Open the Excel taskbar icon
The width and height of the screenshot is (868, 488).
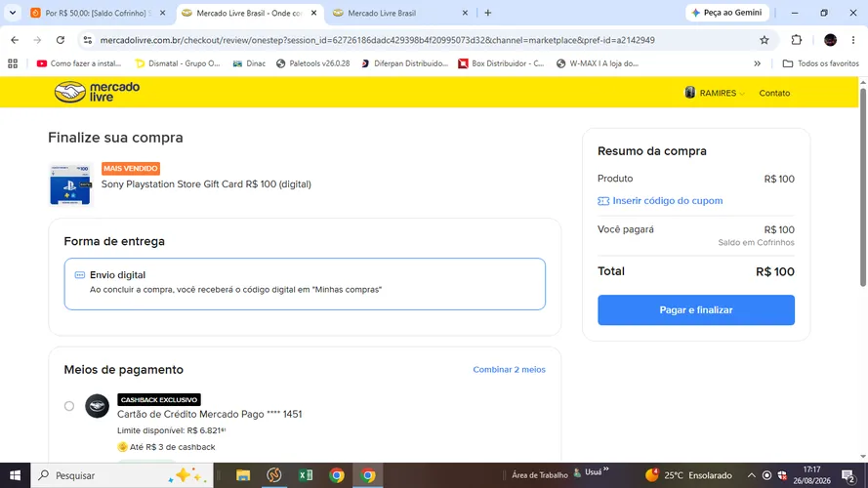pos(306,475)
